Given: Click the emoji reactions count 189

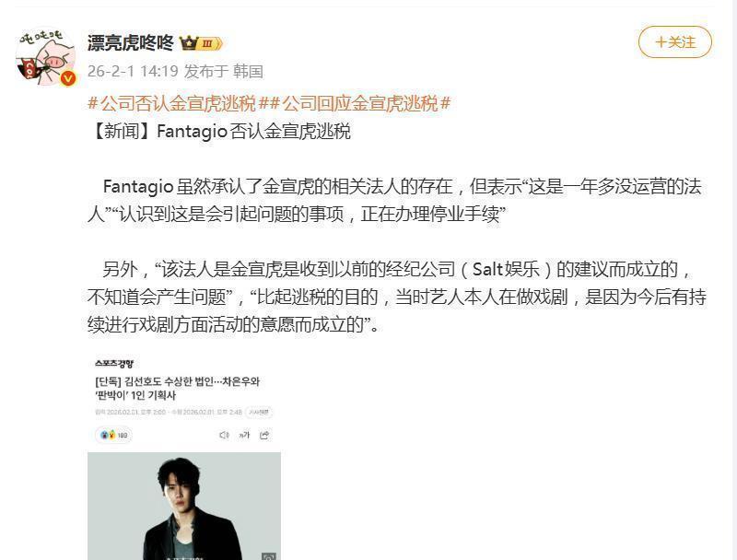Looking at the screenshot, I should [113, 435].
